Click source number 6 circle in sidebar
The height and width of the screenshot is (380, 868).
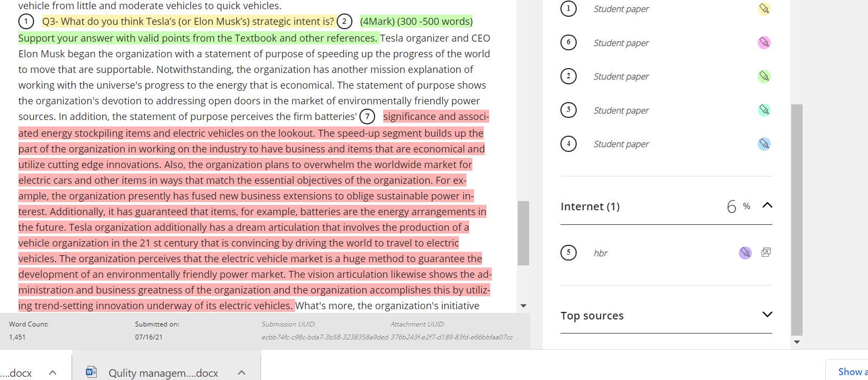[x=568, y=42]
